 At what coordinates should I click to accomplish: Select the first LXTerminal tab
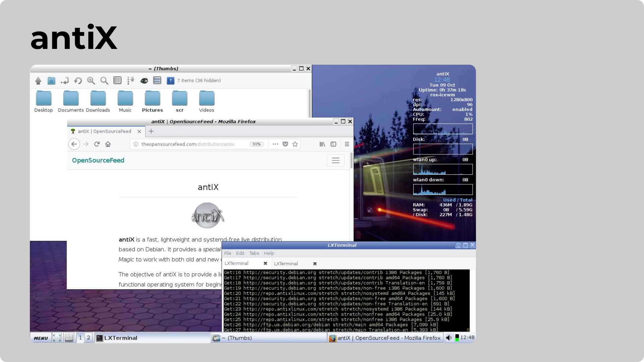[x=247, y=263]
